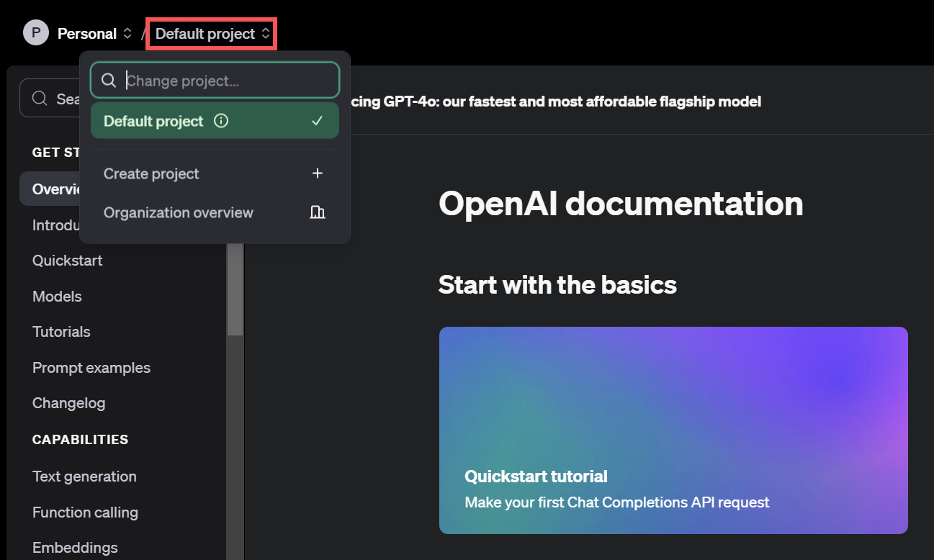Open the Default project selector in header
The image size is (934, 560).
[x=212, y=34]
